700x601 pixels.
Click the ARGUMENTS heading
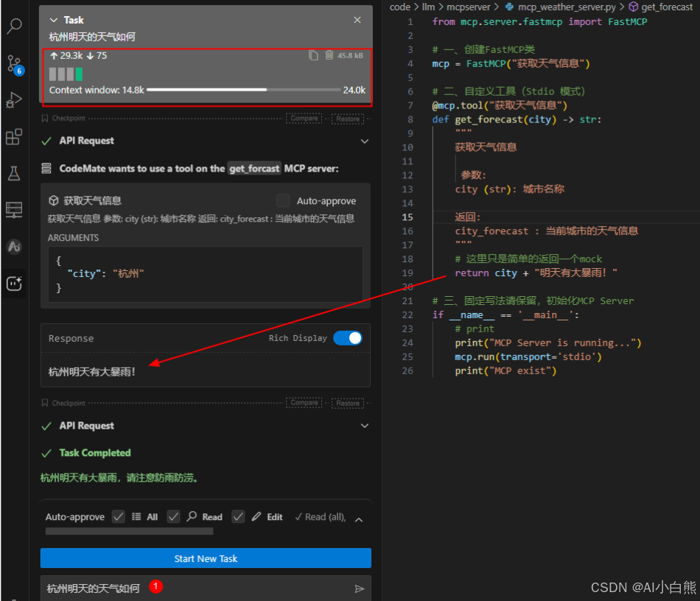(73, 238)
